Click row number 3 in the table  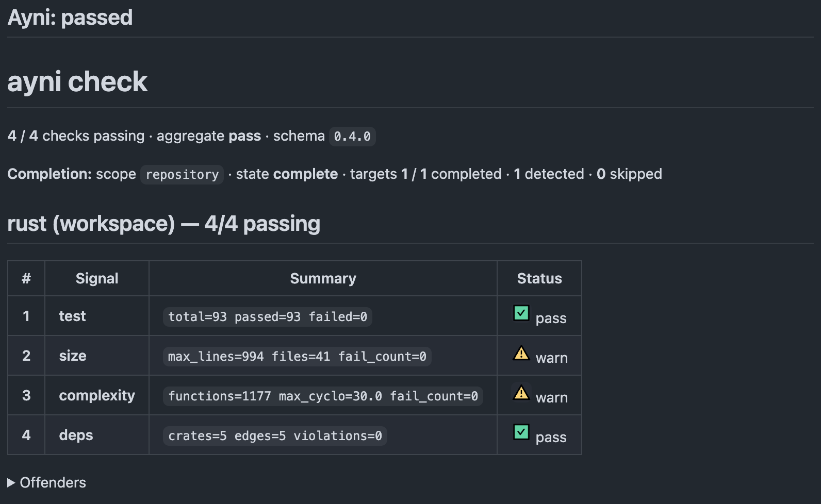(26, 396)
